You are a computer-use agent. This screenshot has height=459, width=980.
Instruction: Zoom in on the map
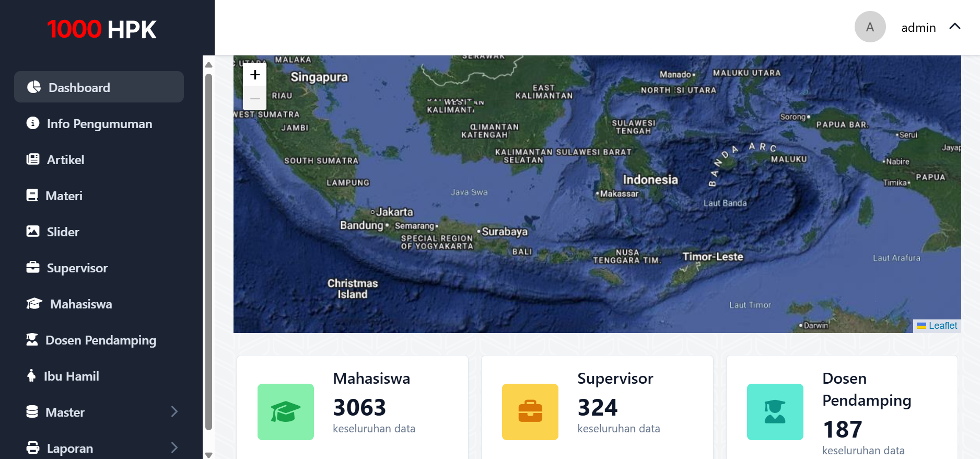(x=255, y=75)
